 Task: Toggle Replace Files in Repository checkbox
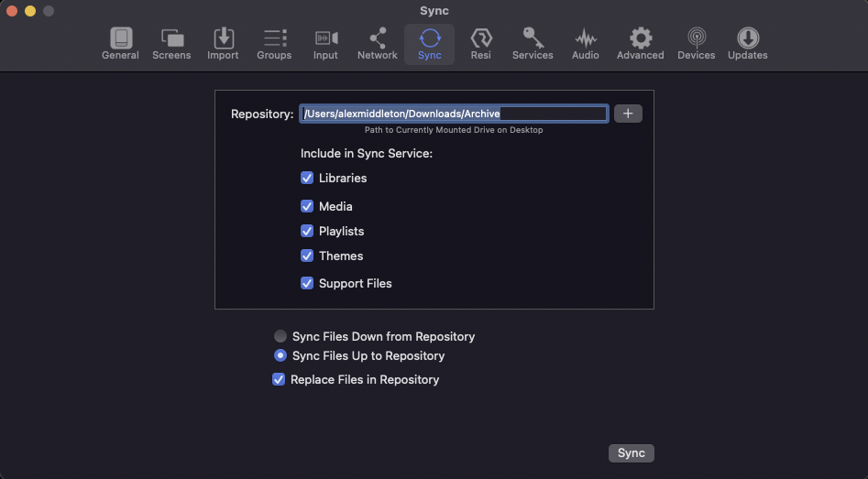279,379
